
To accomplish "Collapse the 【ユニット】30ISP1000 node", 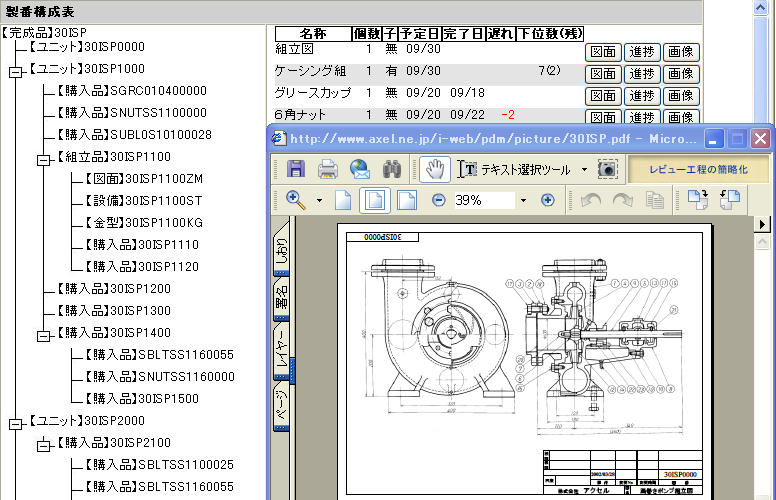I will tap(16, 72).
